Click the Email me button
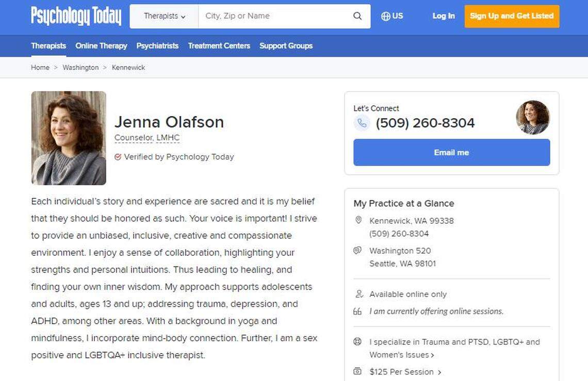This screenshot has height=381, width=588. (x=451, y=152)
